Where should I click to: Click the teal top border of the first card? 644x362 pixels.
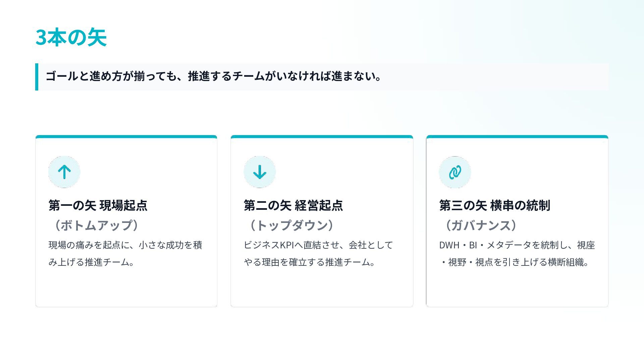click(126, 137)
